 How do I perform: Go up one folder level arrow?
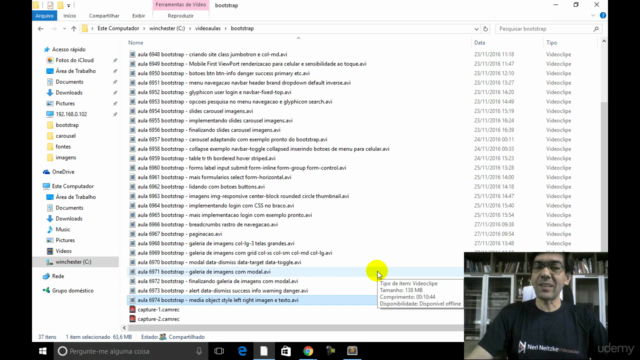pos(73,29)
